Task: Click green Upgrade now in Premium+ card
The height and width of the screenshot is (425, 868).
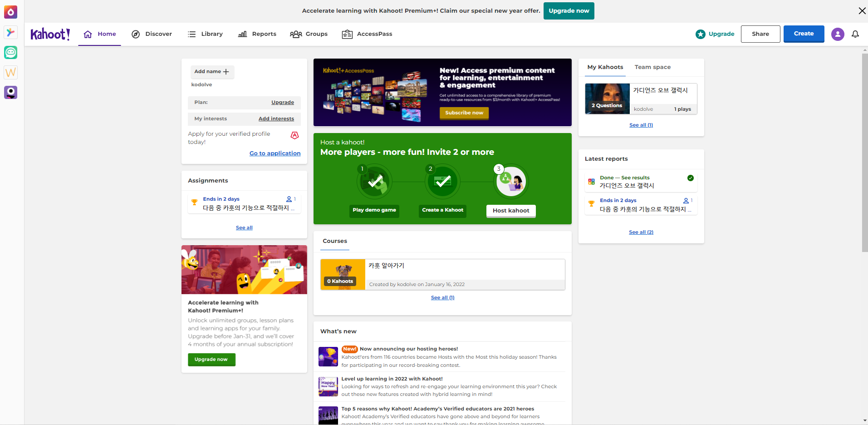Action: (x=211, y=360)
